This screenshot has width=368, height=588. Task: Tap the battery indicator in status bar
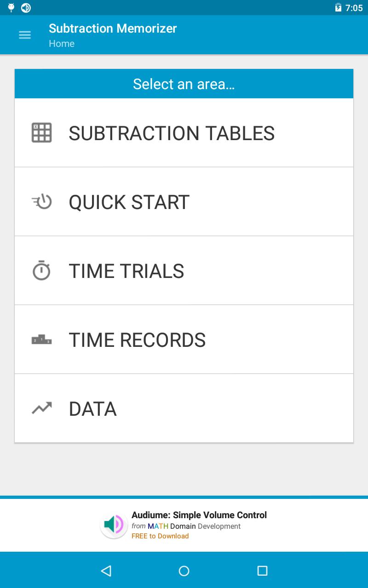(x=338, y=8)
